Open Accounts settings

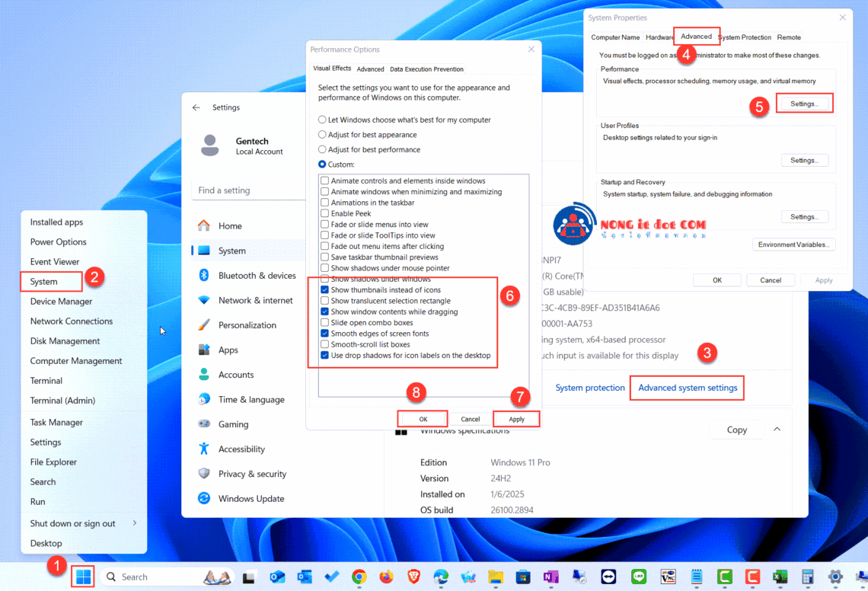(x=236, y=374)
